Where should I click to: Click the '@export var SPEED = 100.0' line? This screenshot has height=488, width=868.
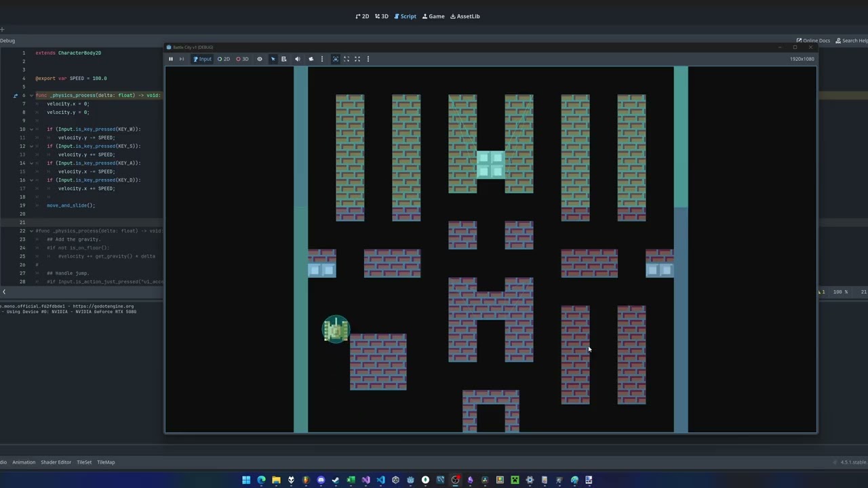[x=71, y=79]
